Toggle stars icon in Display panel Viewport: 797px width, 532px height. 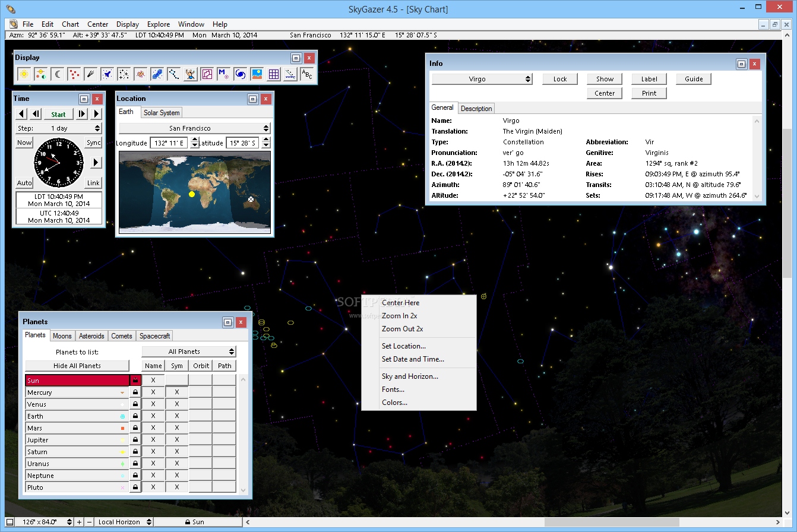(124, 74)
